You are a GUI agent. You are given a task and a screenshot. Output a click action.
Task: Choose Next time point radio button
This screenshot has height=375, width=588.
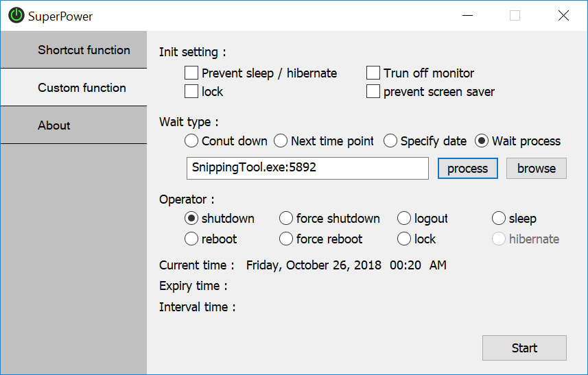coord(281,141)
